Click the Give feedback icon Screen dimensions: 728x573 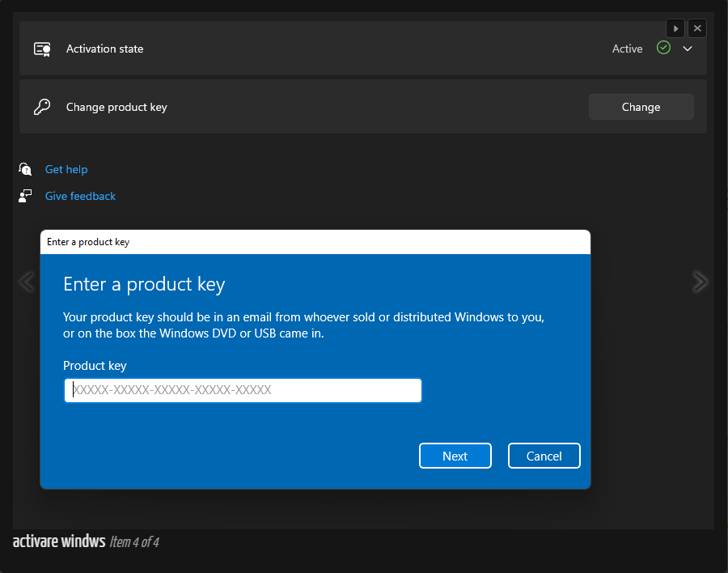tap(25, 196)
